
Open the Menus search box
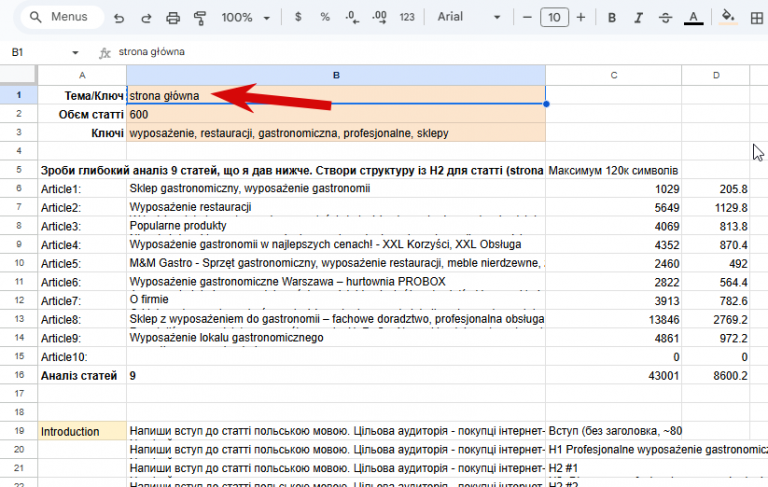click(62, 17)
